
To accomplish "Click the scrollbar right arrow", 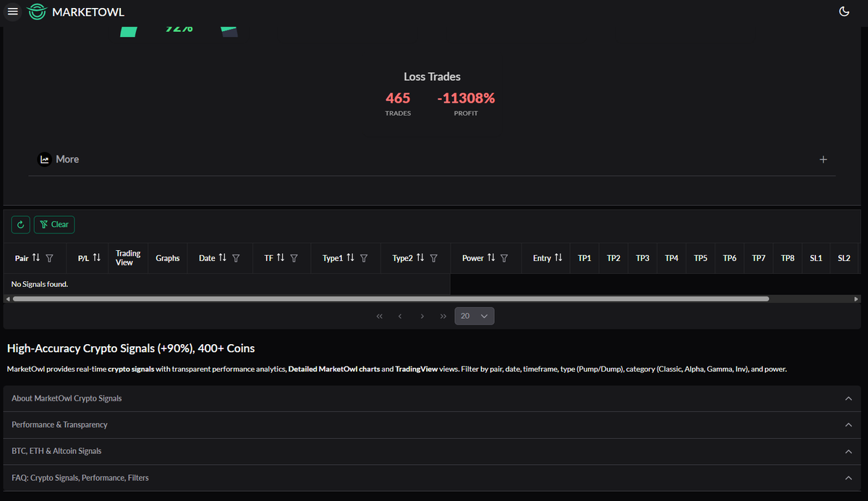I will coord(856,299).
